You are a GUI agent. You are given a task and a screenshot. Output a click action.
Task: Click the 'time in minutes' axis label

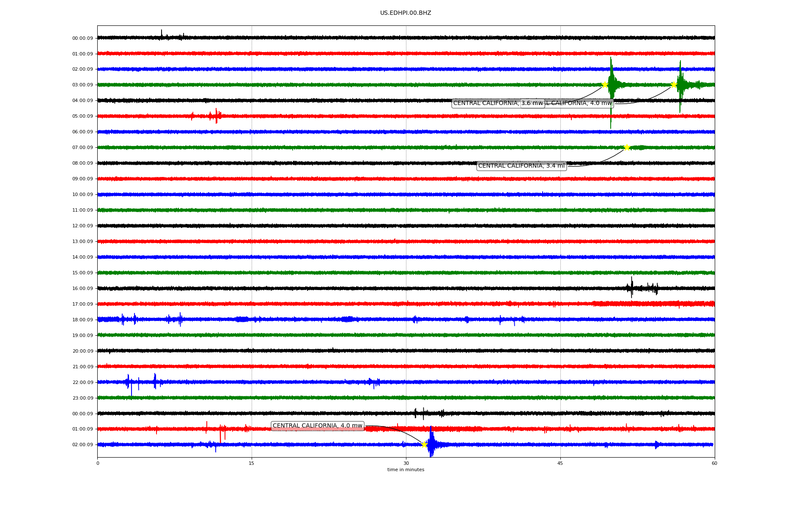pyautogui.click(x=406, y=469)
